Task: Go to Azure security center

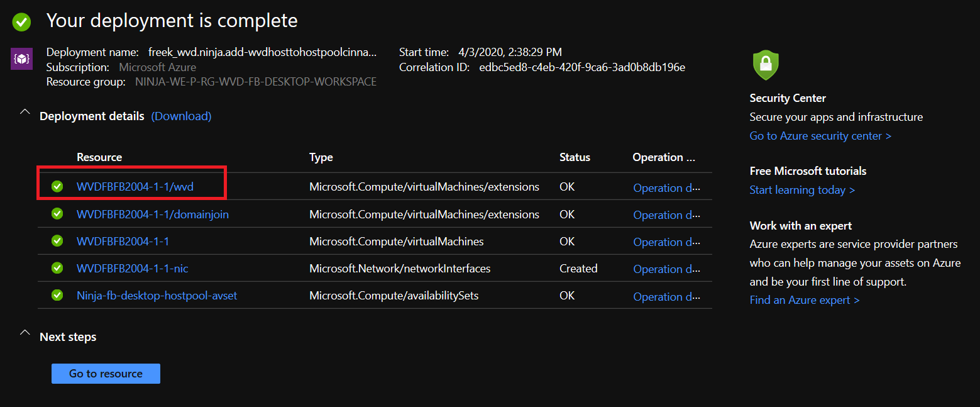Action: coord(820,136)
